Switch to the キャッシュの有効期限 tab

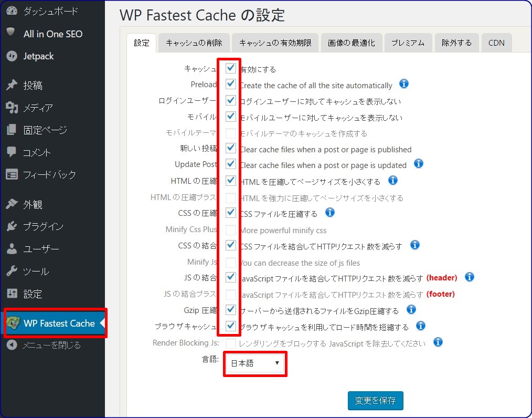click(x=275, y=43)
